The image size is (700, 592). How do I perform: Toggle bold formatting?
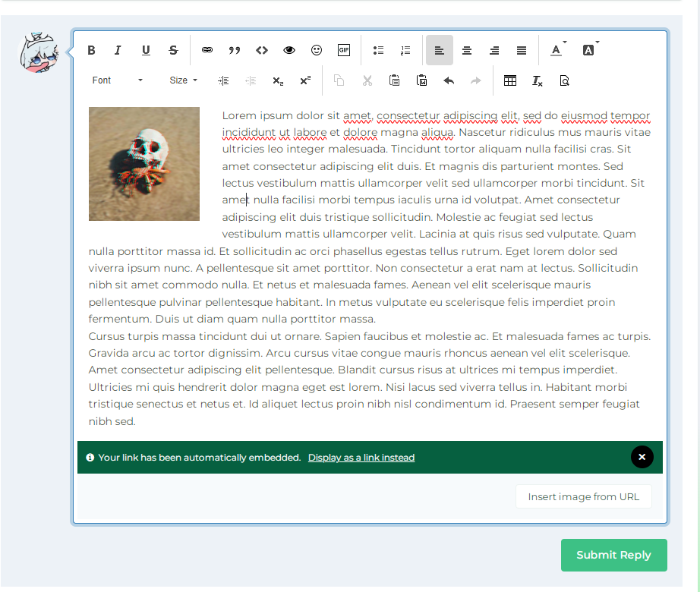(92, 50)
